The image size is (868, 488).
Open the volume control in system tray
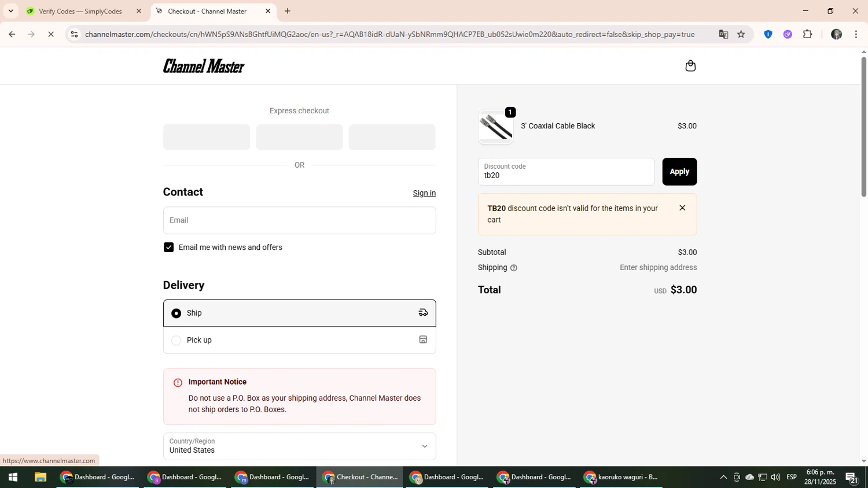pyautogui.click(x=775, y=477)
